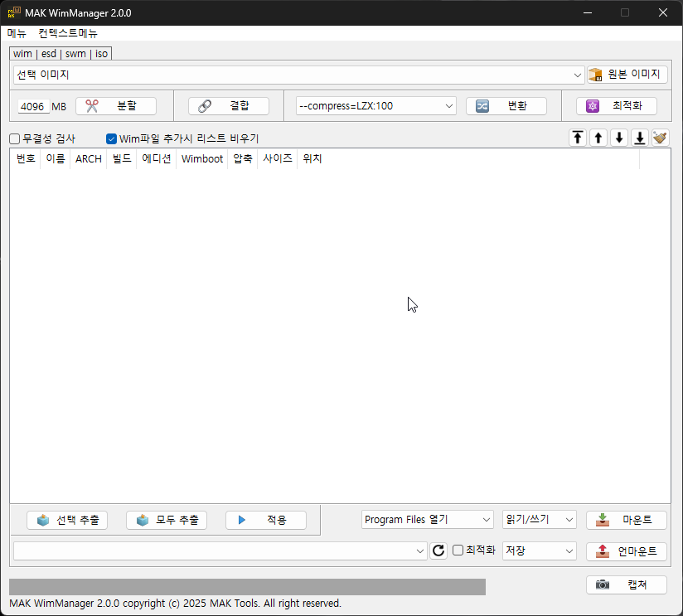Click the 빌드 column header
Image resolution: width=683 pixels, height=616 pixels.
(x=122, y=158)
